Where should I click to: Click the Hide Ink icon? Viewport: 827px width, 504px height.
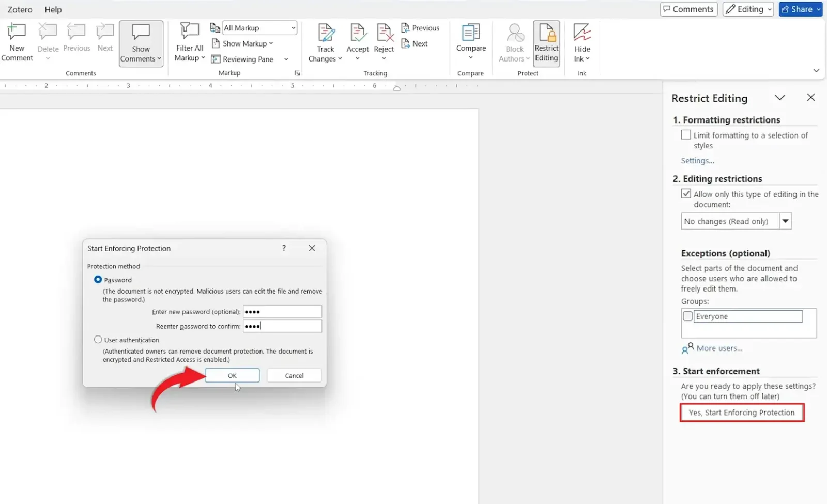click(582, 33)
